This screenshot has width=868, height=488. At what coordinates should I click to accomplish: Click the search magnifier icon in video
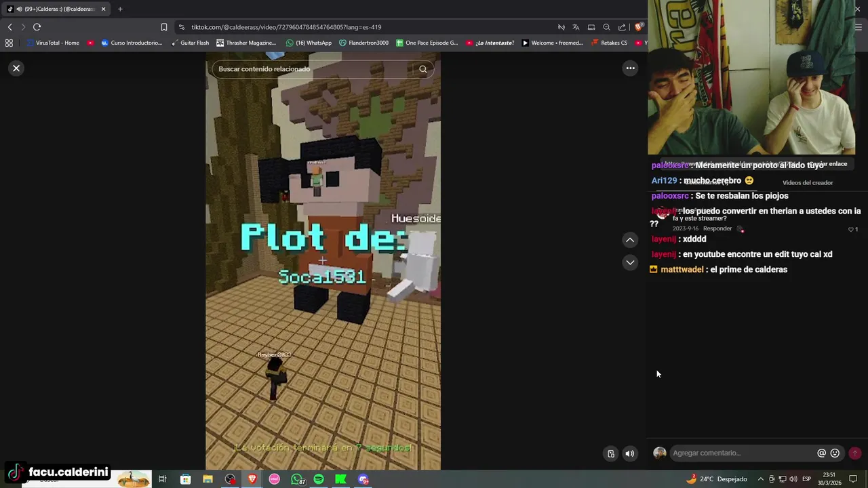coord(423,69)
